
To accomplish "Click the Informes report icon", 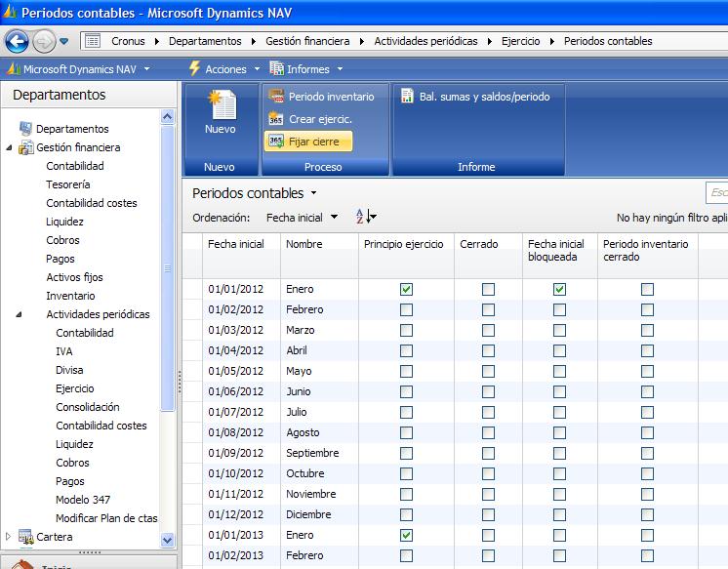I will tap(277, 68).
